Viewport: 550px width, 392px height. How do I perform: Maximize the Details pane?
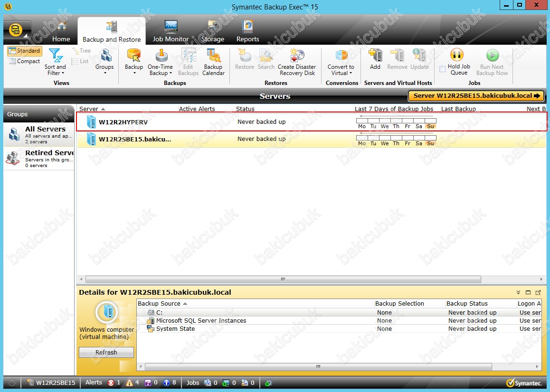[x=528, y=292]
